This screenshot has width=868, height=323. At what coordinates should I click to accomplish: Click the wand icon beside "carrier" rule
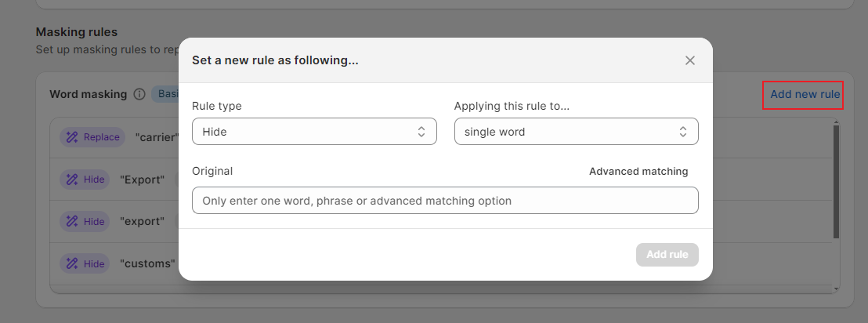(72, 137)
